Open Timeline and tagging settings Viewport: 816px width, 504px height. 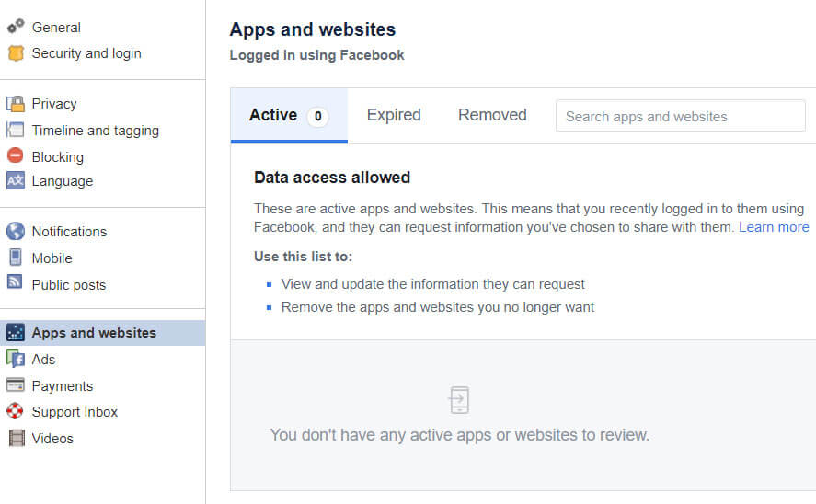click(96, 130)
